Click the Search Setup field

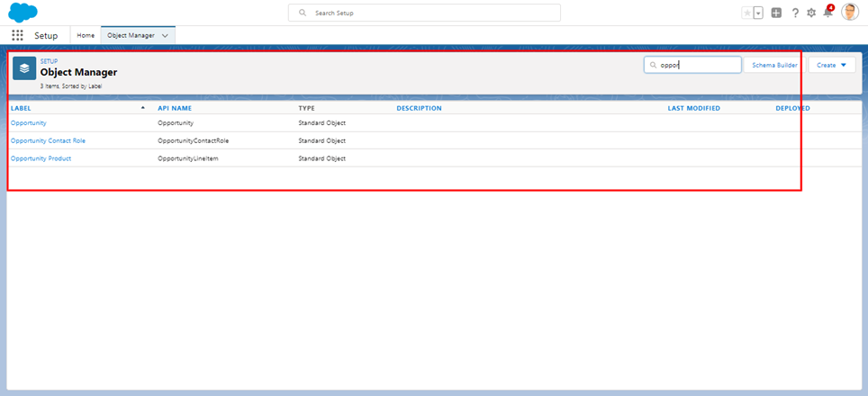pyautogui.click(x=424, y=13)
